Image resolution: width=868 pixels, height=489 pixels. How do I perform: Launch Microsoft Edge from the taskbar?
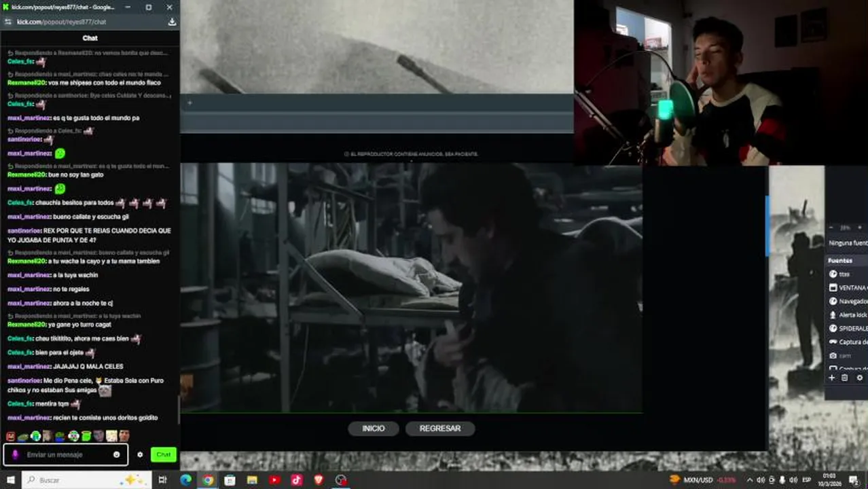(x=186, y=480)
